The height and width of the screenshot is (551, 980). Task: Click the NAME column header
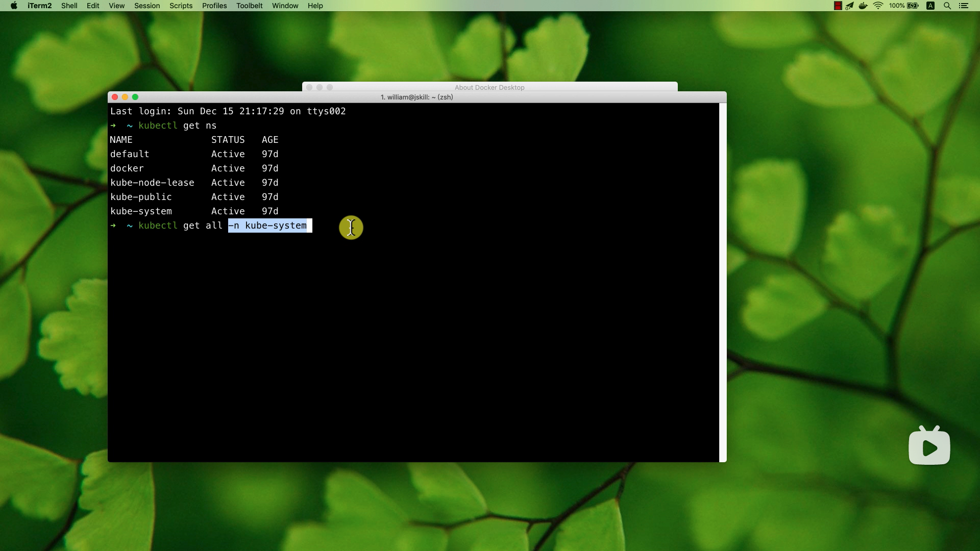tap(121, 140)
